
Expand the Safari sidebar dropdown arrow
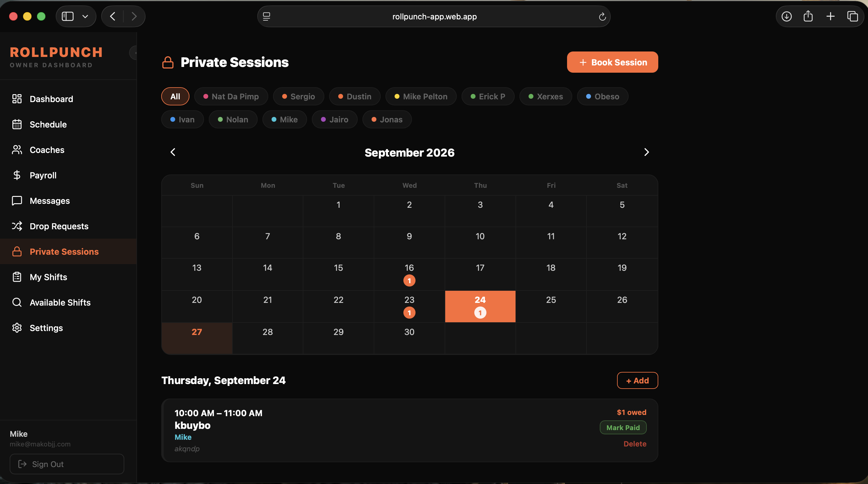coord(85,16)
